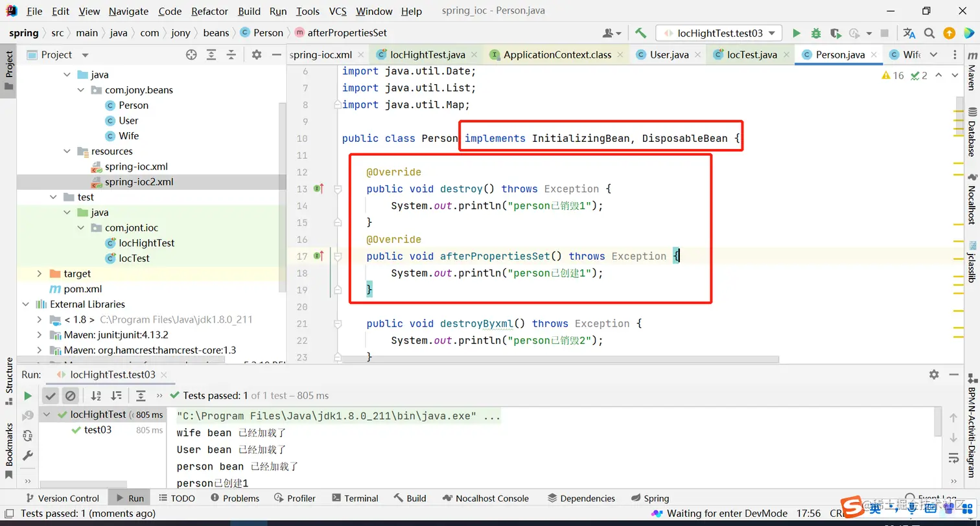Open Search Everywhere magnifier icon

(x=929, y=33)
